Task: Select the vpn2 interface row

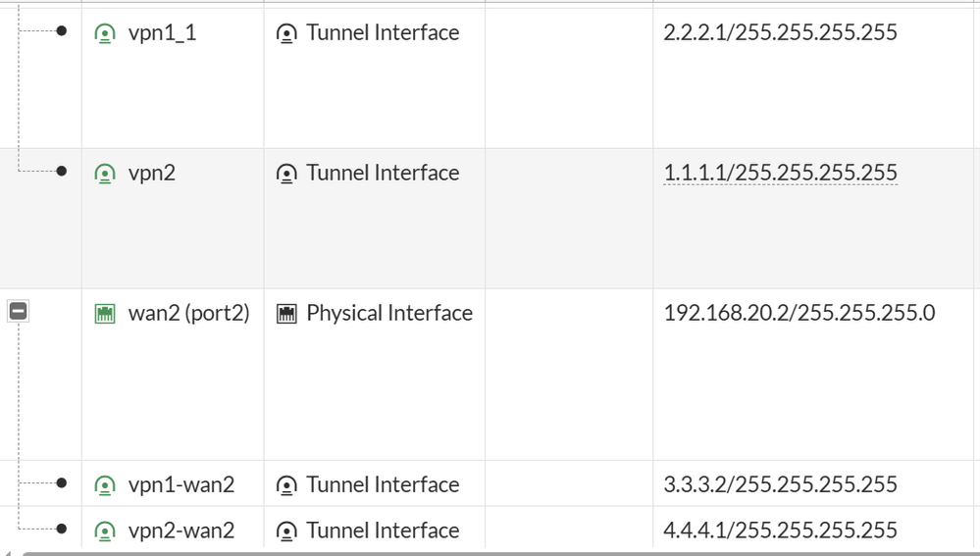Action: [152, 174]
